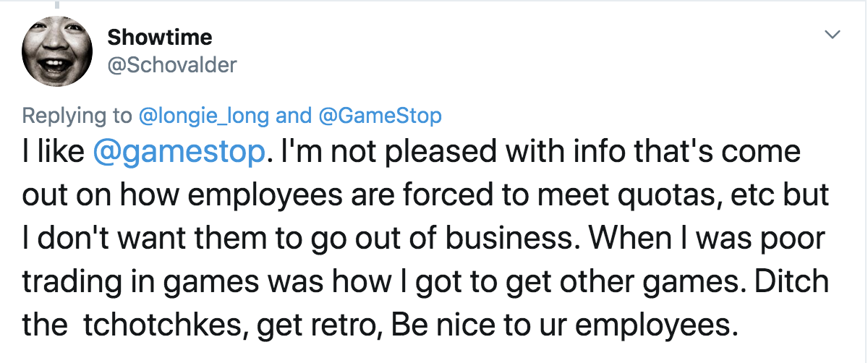Click the Showtime profile avatar
This screenshot has width=868, height=363.
[x=57, y=51]
